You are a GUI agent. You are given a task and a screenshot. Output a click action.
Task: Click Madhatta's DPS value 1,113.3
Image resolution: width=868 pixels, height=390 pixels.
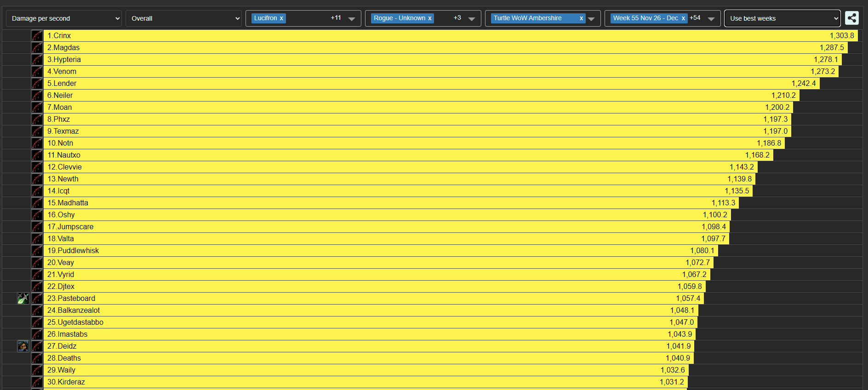[723, 203]
